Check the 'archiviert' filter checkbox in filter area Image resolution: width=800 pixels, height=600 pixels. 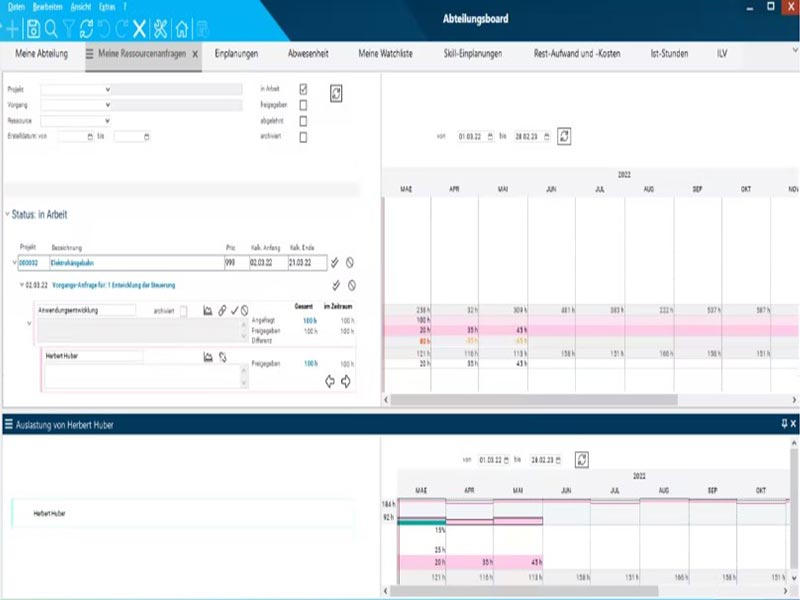(x=303, y=137)
